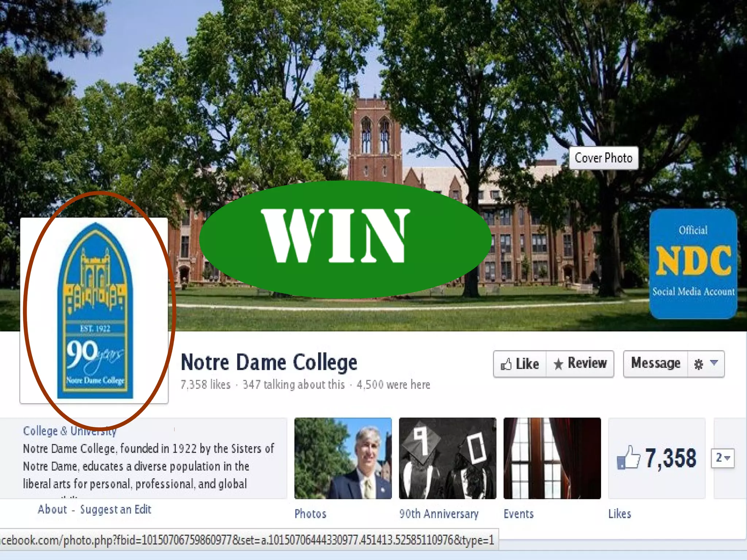Expand the tabs dropdown showing 2

[723, 458]
